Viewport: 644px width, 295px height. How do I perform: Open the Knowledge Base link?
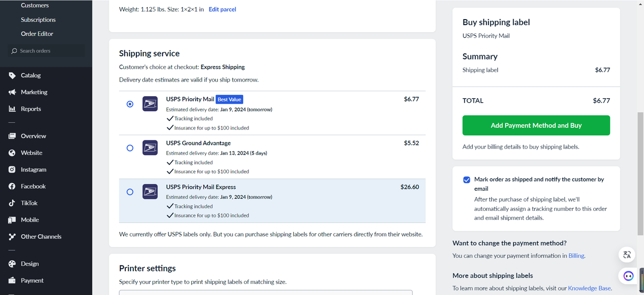tap(589, 288)
